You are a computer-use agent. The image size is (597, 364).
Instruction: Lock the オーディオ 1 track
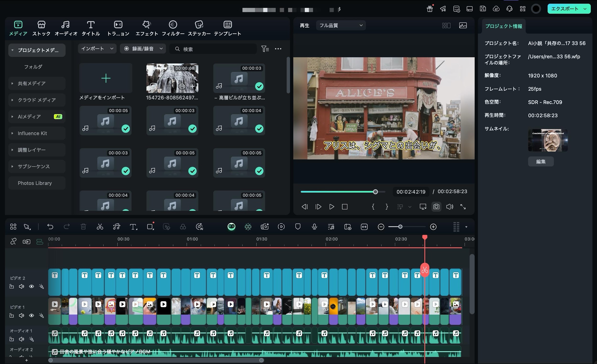click(11, 339)
